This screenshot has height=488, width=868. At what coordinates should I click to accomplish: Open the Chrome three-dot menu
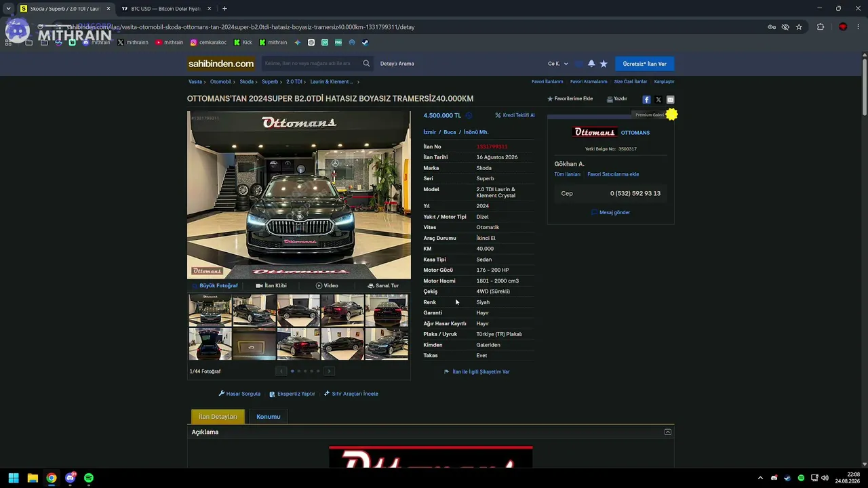tap(857, 27)
